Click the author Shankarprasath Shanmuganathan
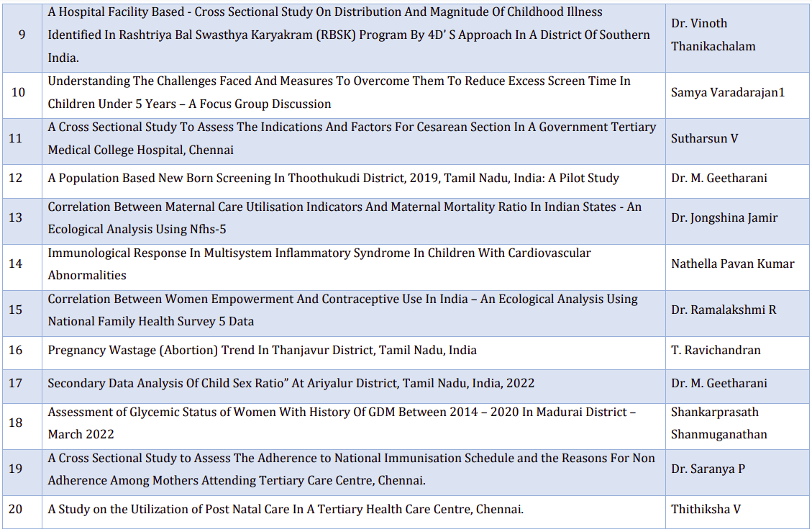This screenshot has width=812, height=532. click(719, 423)
